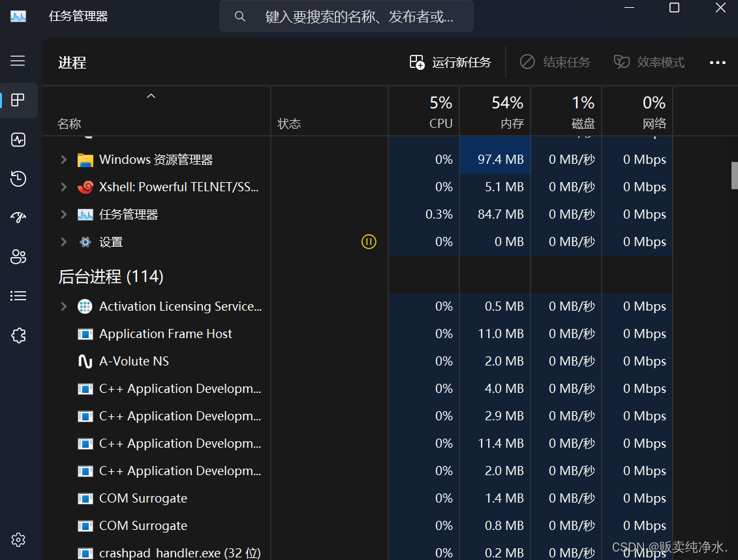Select C++ Application row with 11.4 MB

[x=358, y=443]
